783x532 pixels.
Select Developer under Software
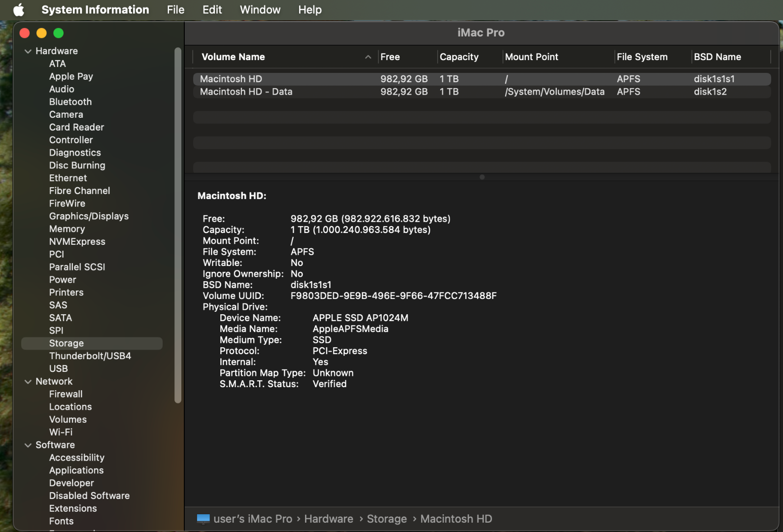(x=71, y=484)
